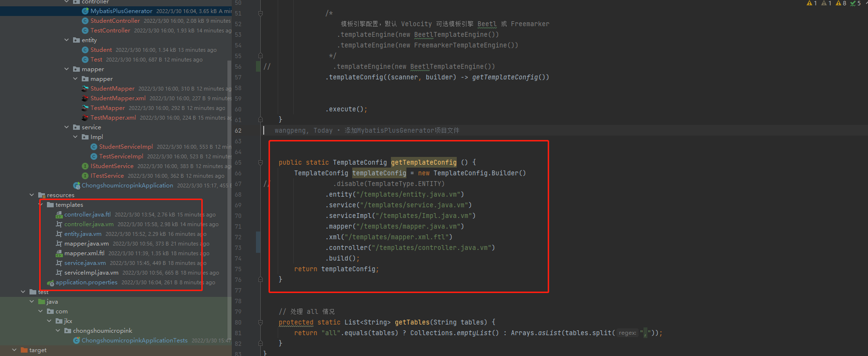The height and width of the screenshot is (356, 868).
Task: Collapse the test folder chevron
Action: coord(23,292)
